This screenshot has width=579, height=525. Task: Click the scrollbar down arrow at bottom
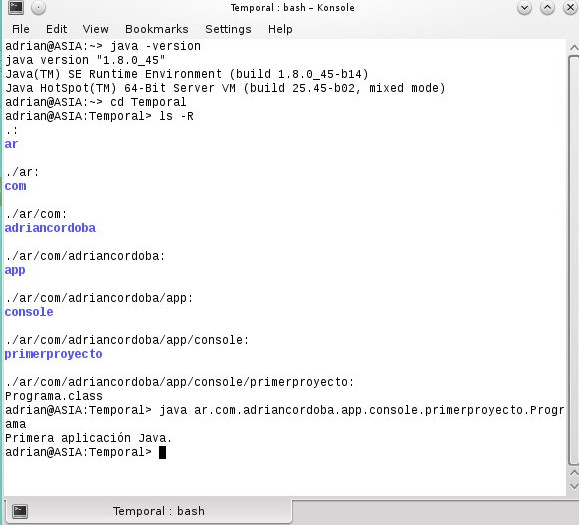pyautogui.click(x=573, y=487)
